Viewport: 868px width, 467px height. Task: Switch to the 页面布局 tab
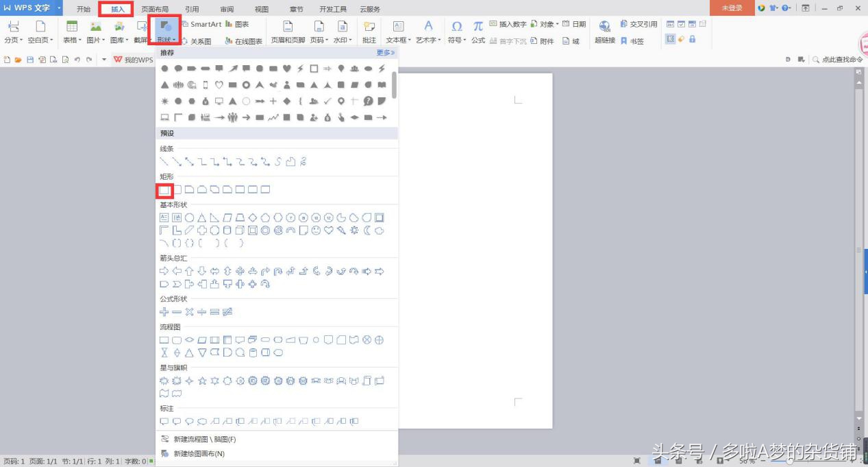[155, 9]
